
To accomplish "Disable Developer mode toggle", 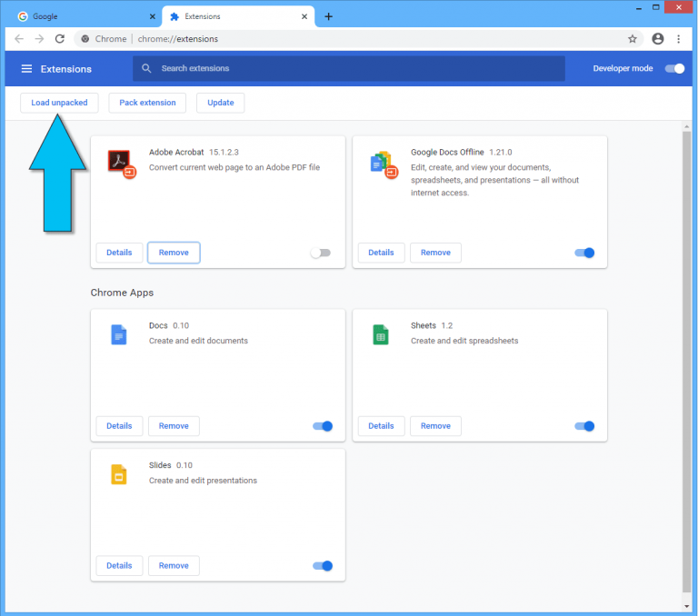I will tap(674, 68).
